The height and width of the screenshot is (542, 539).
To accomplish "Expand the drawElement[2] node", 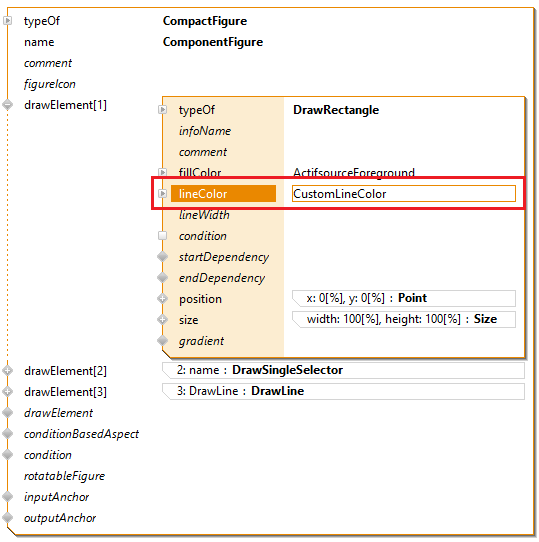I will [x=7, y=371].
